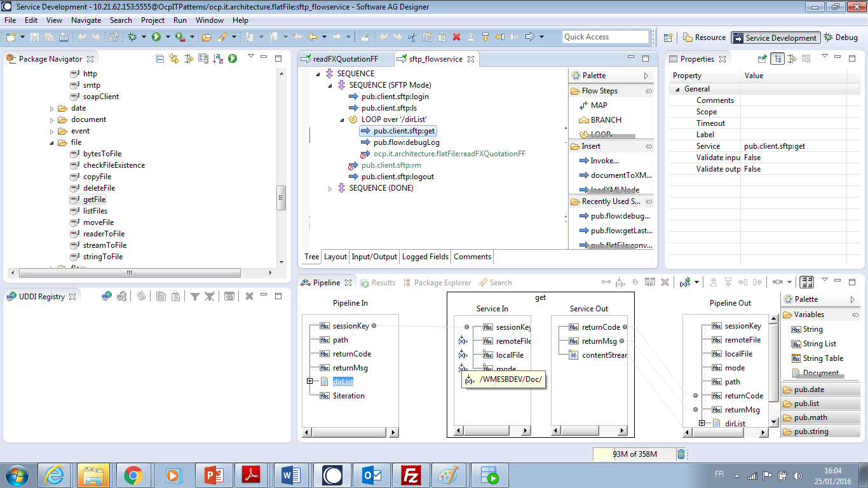Open Microsoft Word from the taskbar
The width and height of the screenshot is (868, 488).
290,475
